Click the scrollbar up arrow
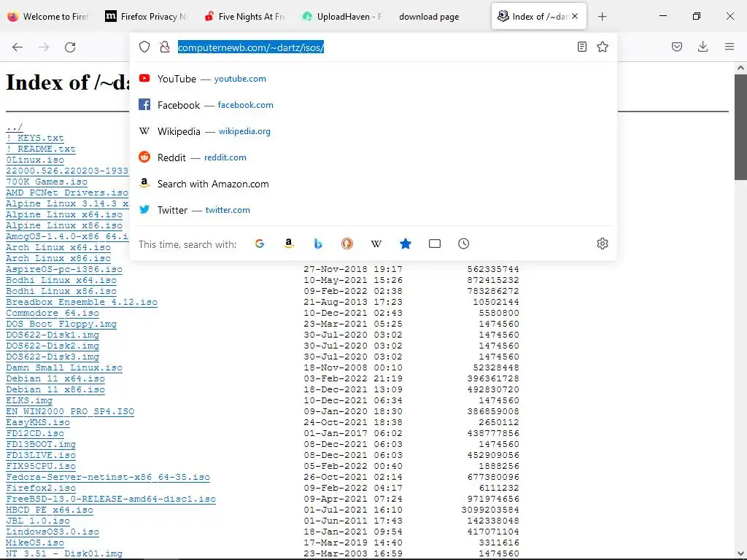The width and height of the screenshot is (747, 560). click(x=741, y=68)
